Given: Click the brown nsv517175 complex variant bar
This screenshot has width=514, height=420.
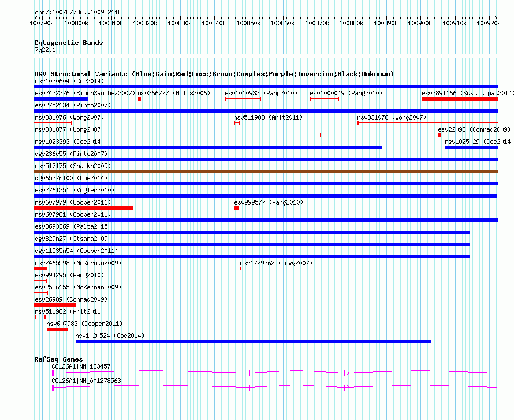Looking at the screenshot, I should 266,172.
